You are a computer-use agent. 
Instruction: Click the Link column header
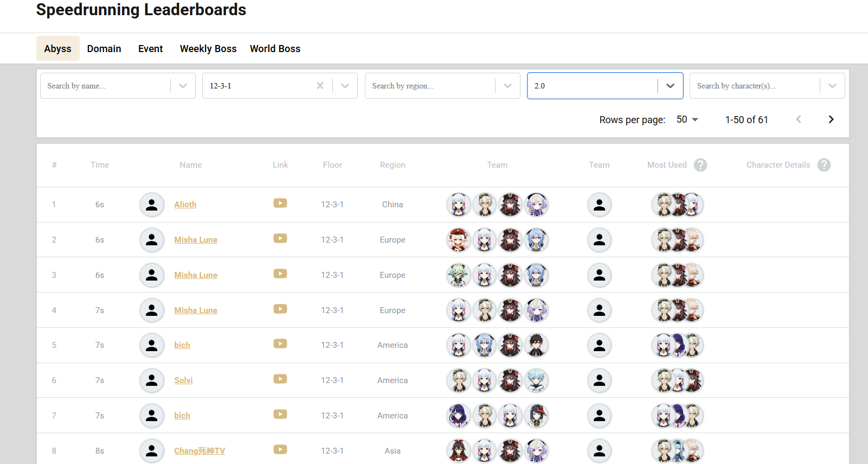pyautogui.click(x=280, y=165)
